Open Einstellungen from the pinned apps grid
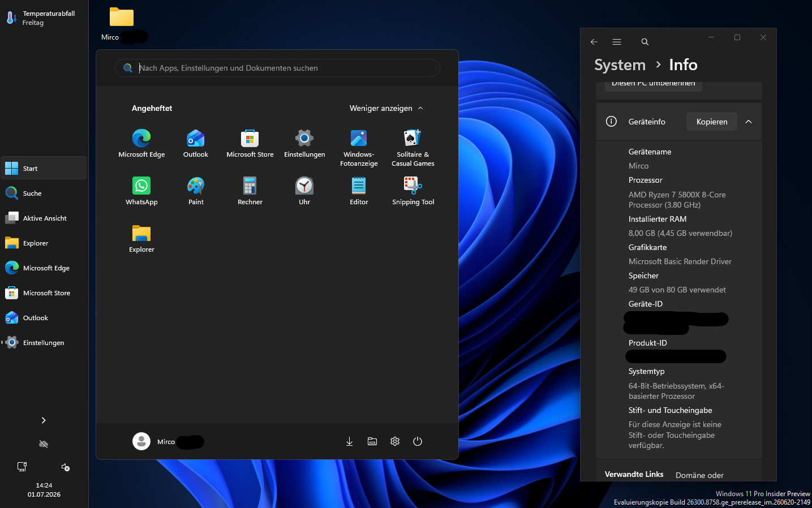 tap(304, 144)
